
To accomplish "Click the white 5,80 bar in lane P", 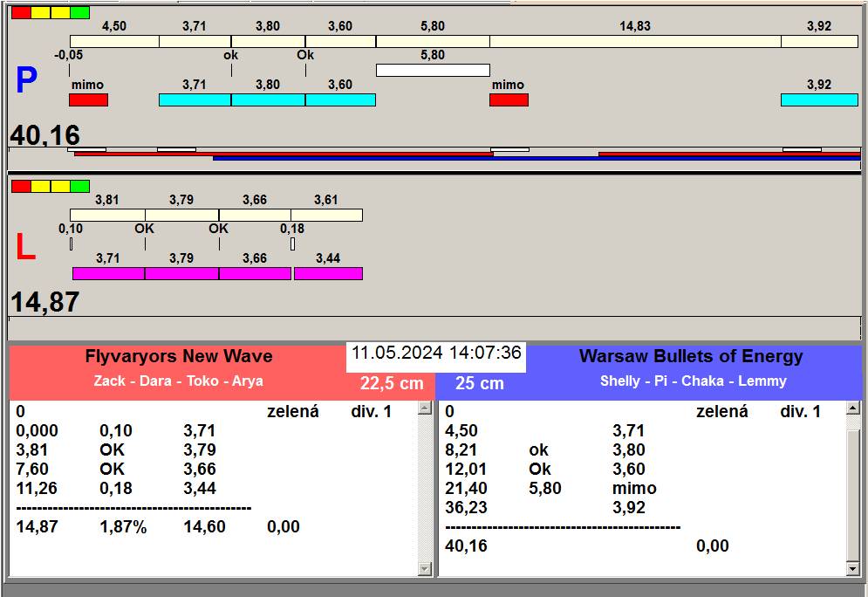I will click(x=433, y=71).
